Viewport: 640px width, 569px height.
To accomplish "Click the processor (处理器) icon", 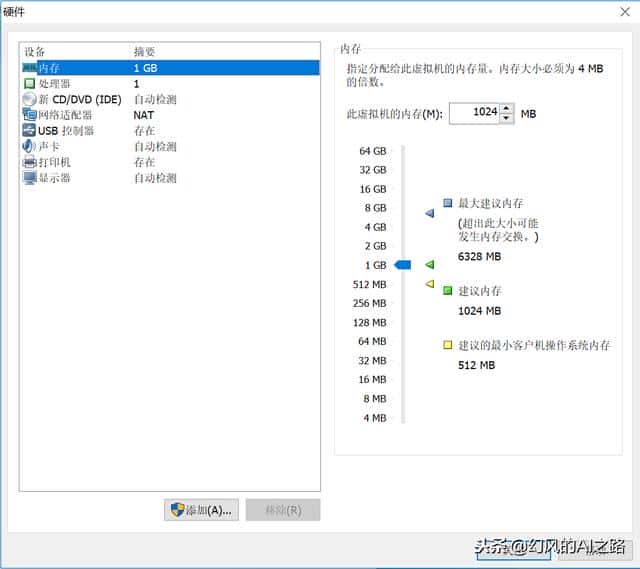I will 29,84.
